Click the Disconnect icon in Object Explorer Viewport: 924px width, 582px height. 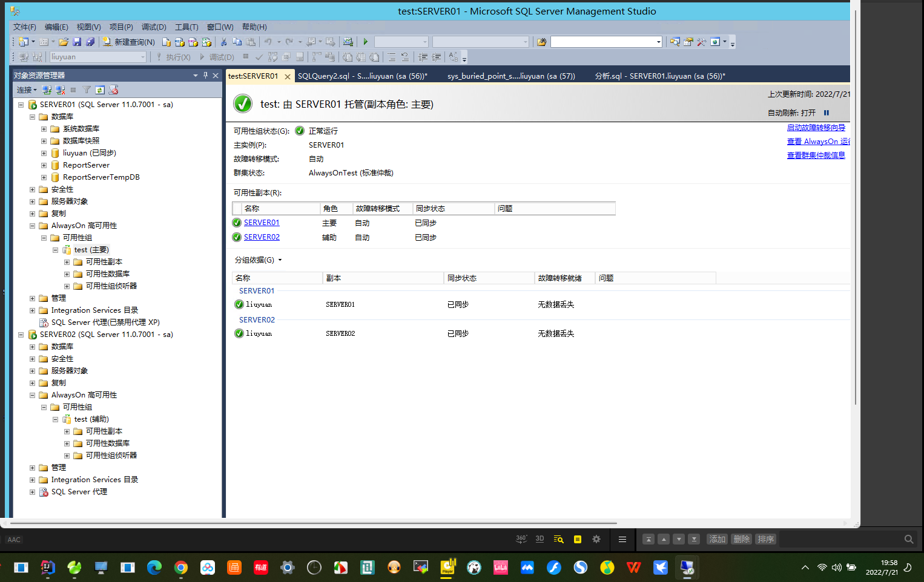pyautogui.click(x=60, y=90)
